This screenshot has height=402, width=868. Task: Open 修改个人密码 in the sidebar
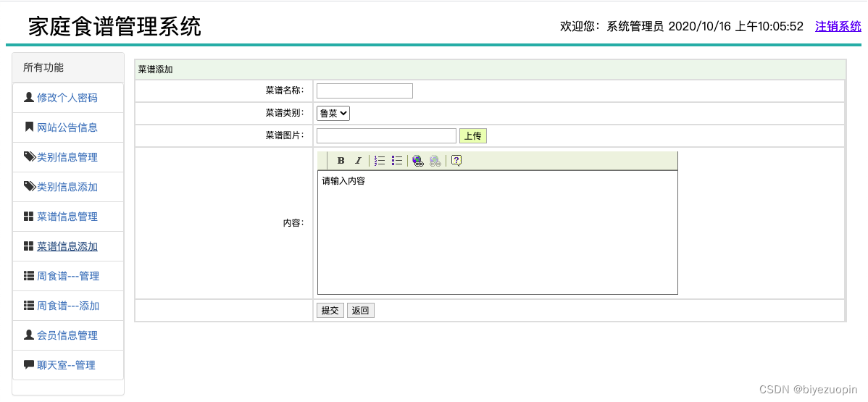pos(67,98)
